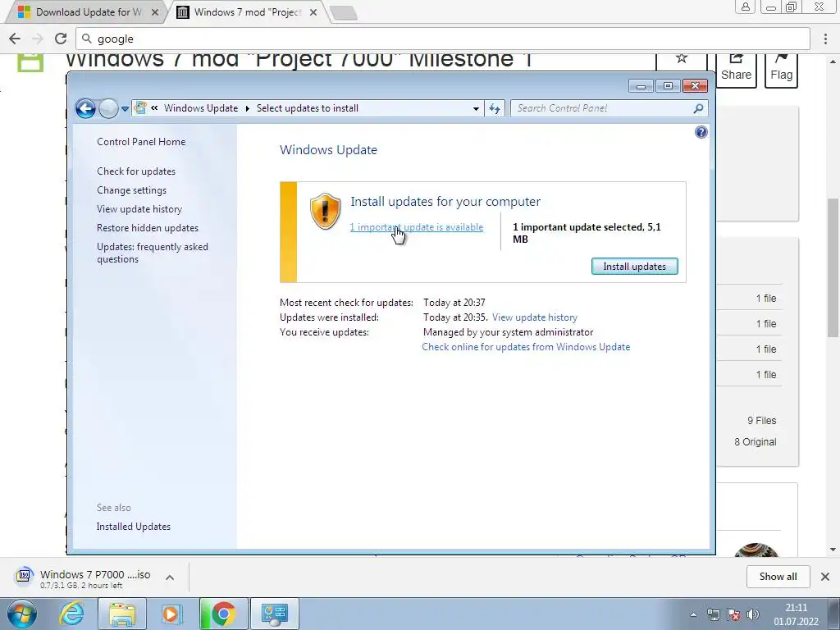This screenshot has height=630, width=840.
Task: Click the Back arrow in Windows Update window
Action: click(85, 109)
